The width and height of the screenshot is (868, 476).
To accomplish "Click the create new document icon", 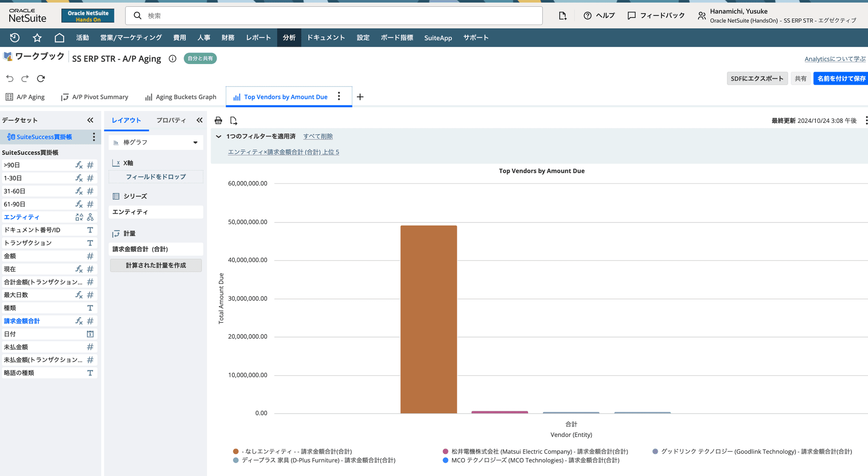I will tap(562, 16).
